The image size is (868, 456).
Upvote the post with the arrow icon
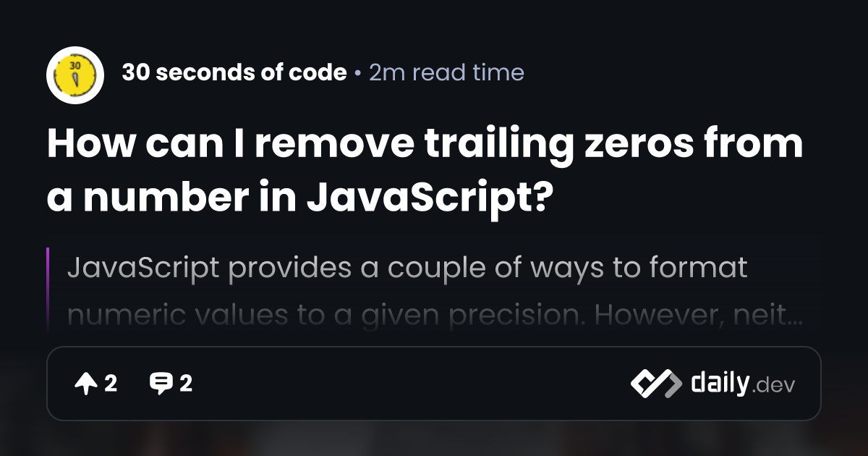(85, 384)
